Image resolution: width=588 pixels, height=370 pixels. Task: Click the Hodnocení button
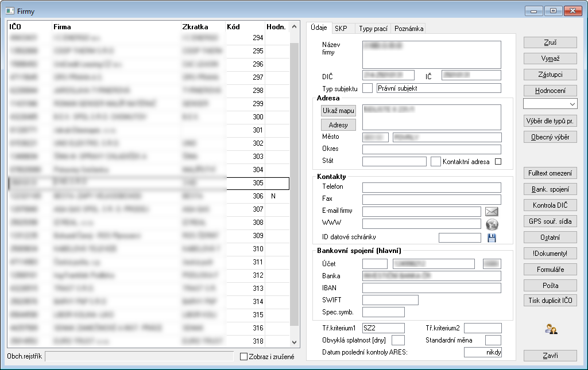pos(550,91)
